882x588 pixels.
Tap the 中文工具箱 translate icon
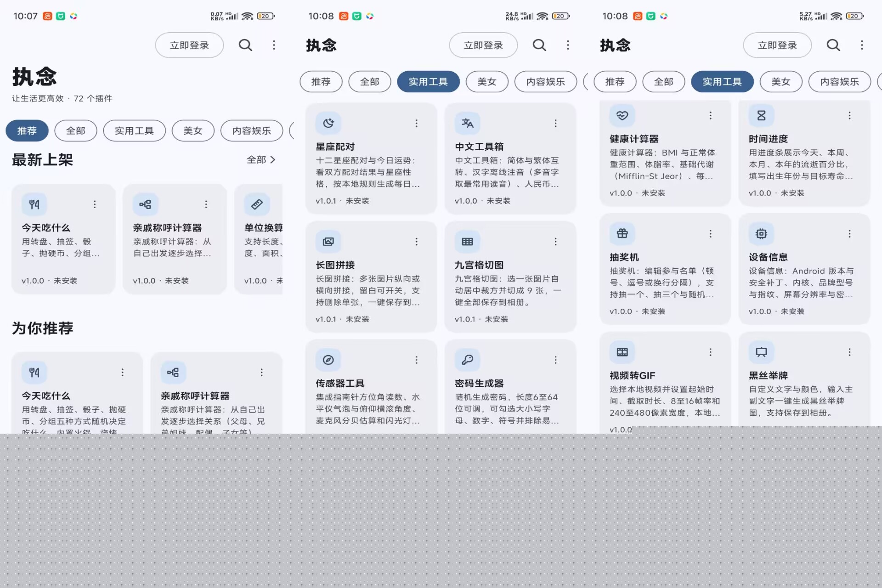(467, 123)
